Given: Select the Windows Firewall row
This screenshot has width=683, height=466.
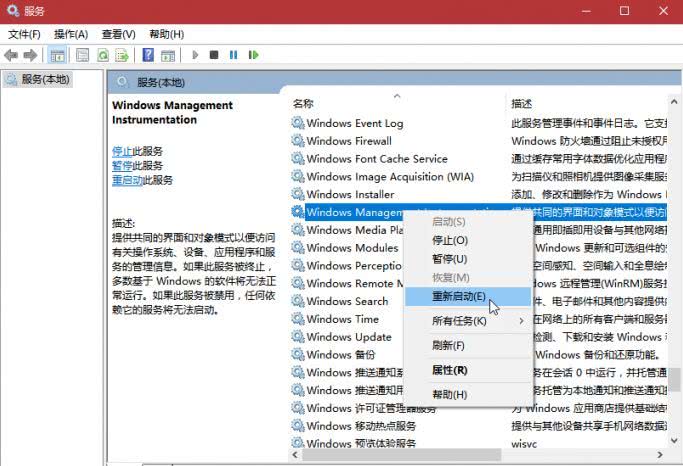Looking at the screenshot, I should tap(479, 141).
